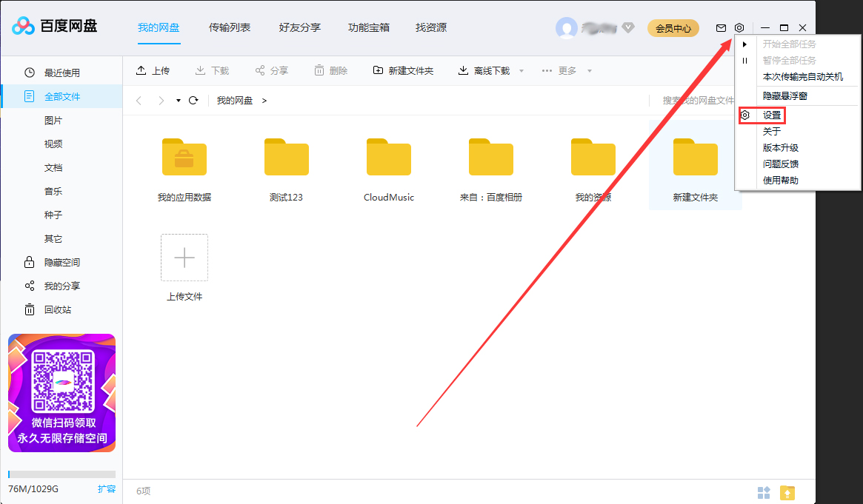Image resolution: width=863 pixels, height=504 pixels.
Task: Click the message envelope icon near the avatar
Action: [720, 27]
